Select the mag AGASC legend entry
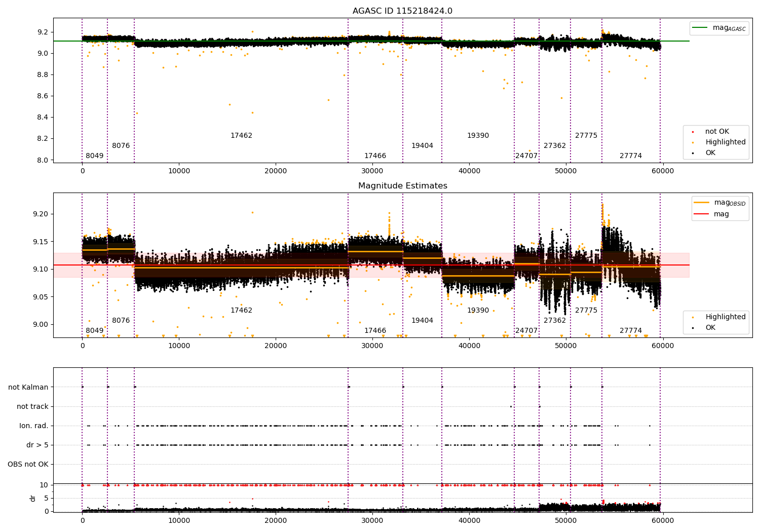Screen dimensions: 760x532 (719, 28)
